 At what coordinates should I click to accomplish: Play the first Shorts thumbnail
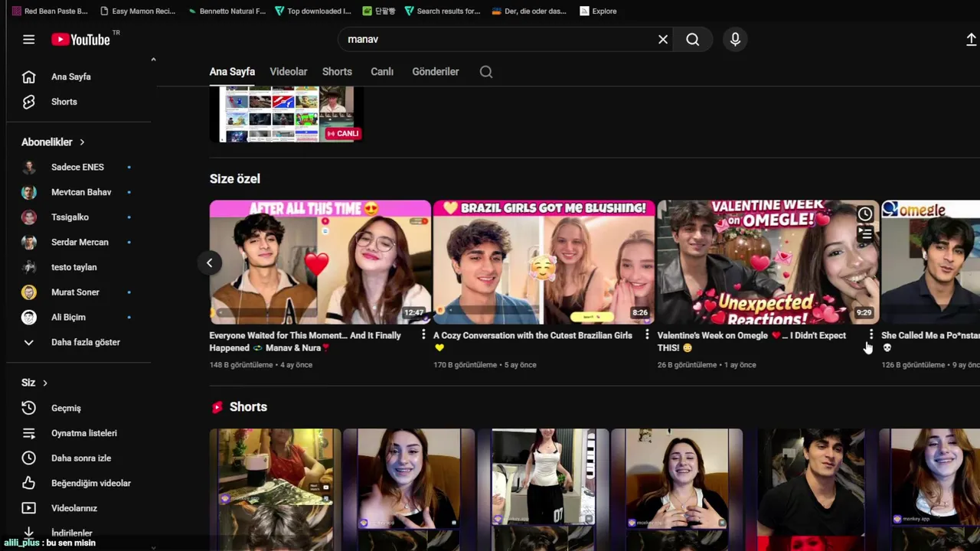click(276, 490)
